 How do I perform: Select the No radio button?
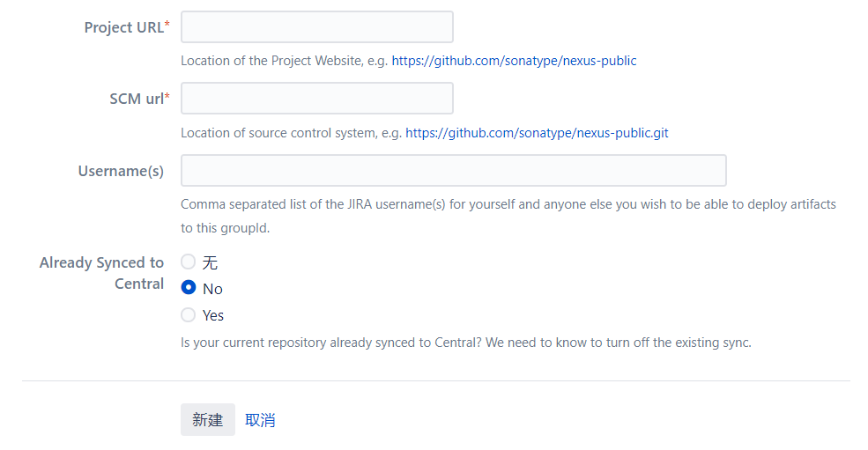pyautogui.click(x=188, y=288)
